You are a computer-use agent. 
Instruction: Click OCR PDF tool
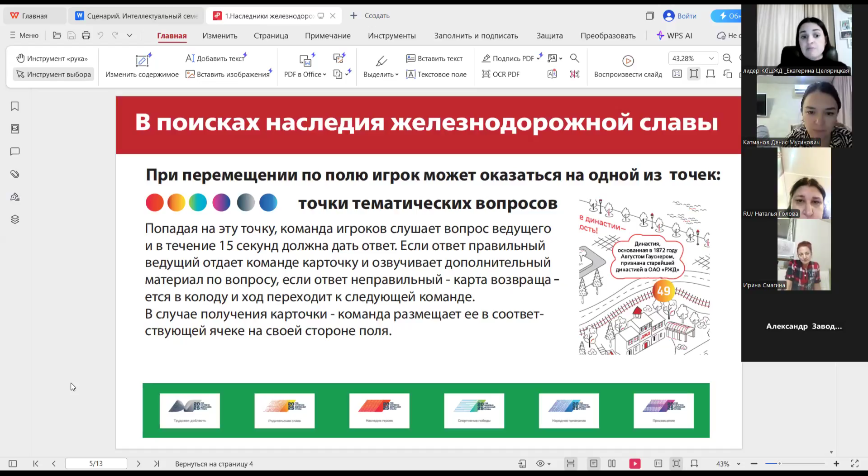(x=501, y=74)
